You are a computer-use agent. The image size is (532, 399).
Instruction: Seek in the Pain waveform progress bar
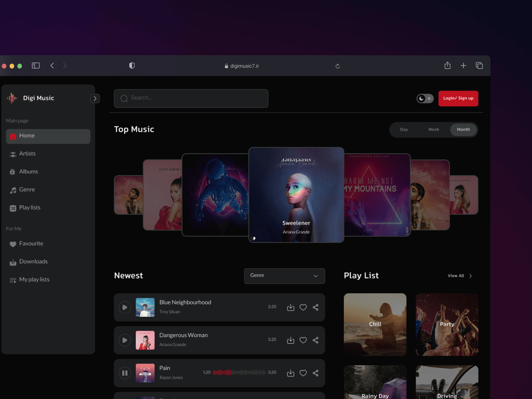point(239,372)
